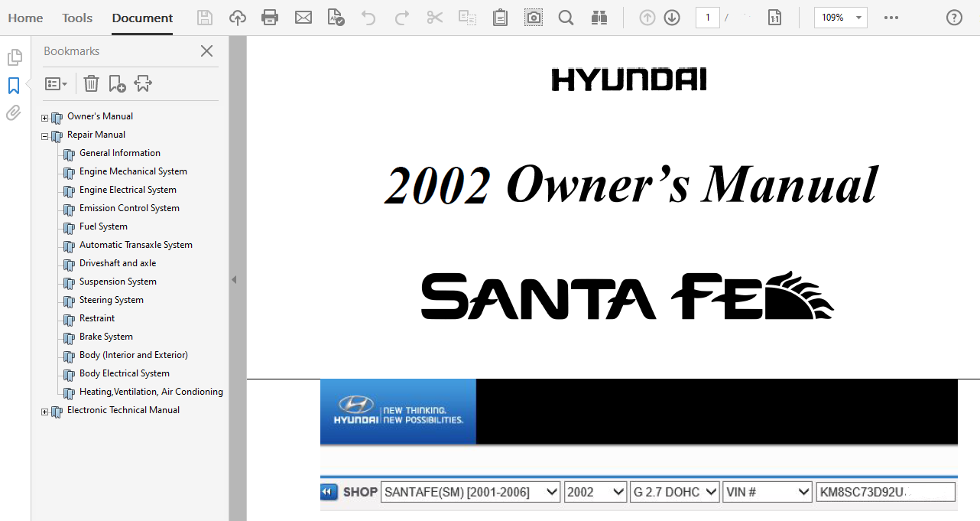Click the page number input field

coord(707,18)
